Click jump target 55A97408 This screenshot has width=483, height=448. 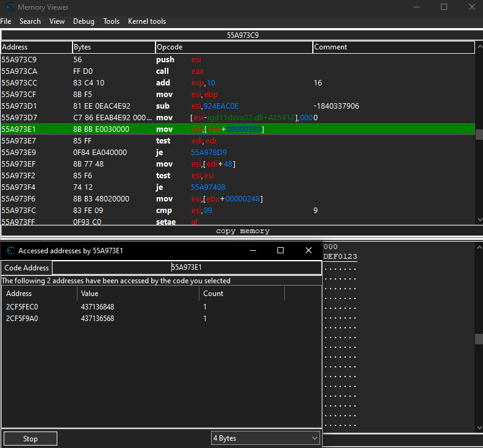click(x=208, y=187)
